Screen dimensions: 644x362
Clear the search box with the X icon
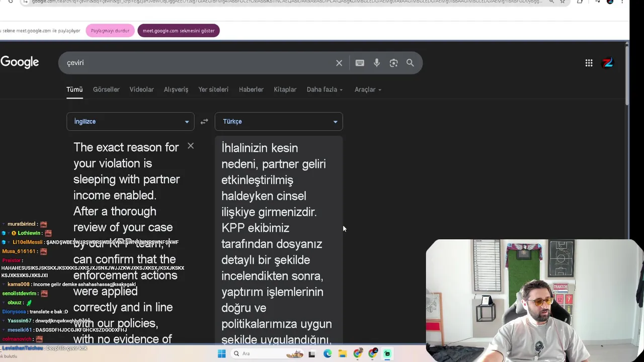tap(339, 63)
